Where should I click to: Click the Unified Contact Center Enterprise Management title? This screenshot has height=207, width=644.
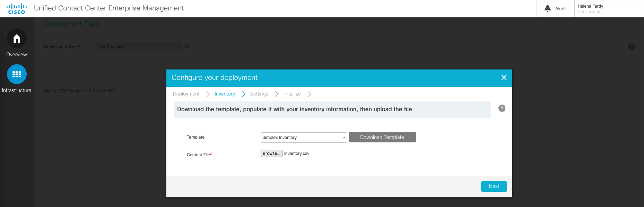[109, 8]
